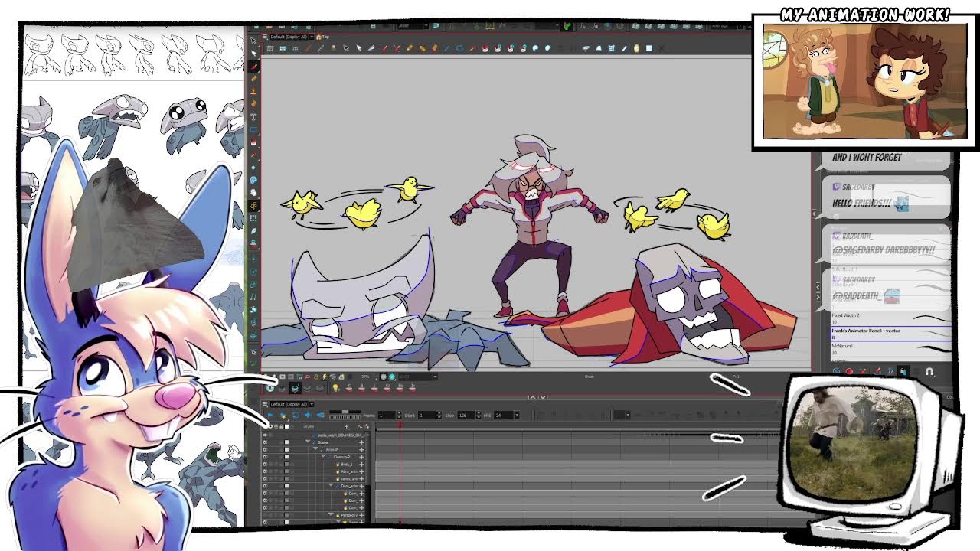Screen dimensions: 980x551
Task: Disable the Senns_anim layer checkbox
Action: pos(265,479)
